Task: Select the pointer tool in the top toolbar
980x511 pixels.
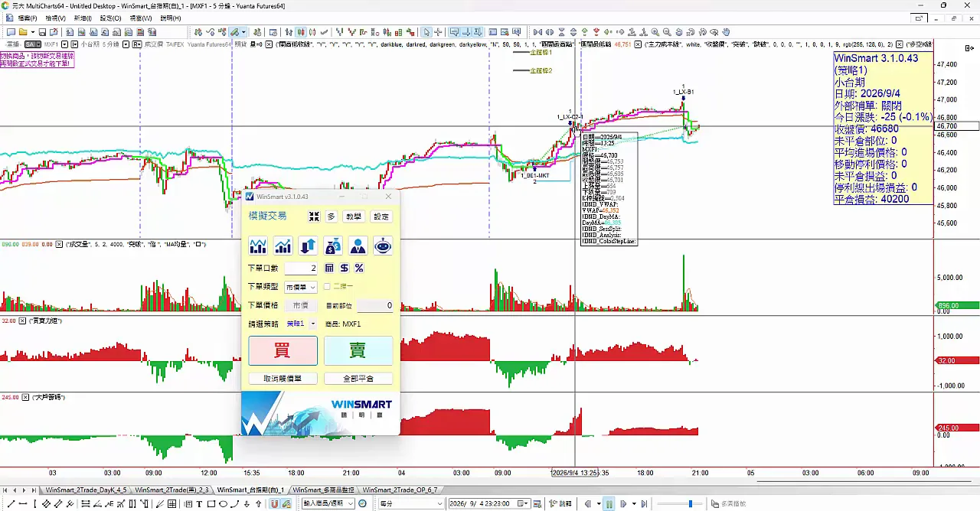Action: [427, 32]
